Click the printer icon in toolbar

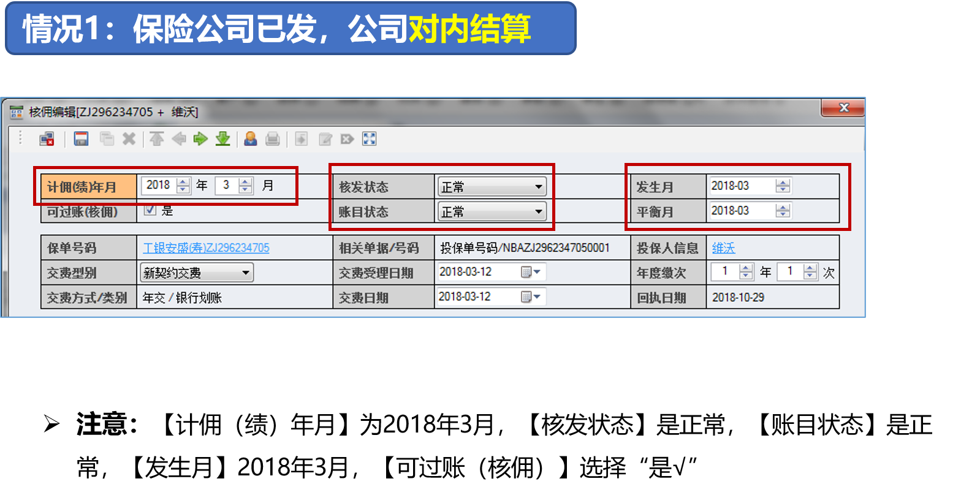click(x=273, y=139)
